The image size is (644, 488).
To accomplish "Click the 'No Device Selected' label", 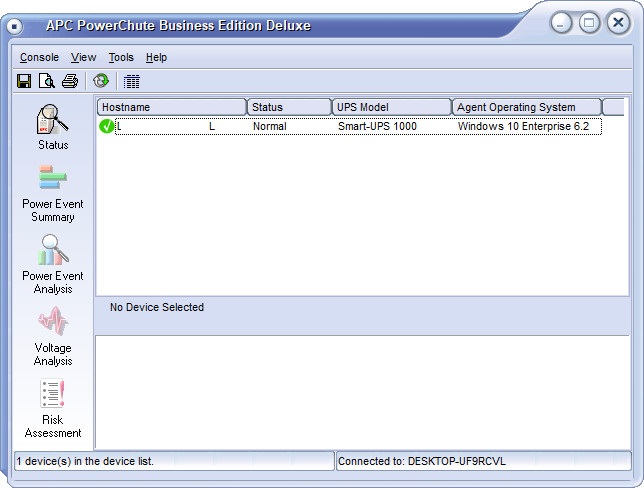I will click(x=157, y=307).
